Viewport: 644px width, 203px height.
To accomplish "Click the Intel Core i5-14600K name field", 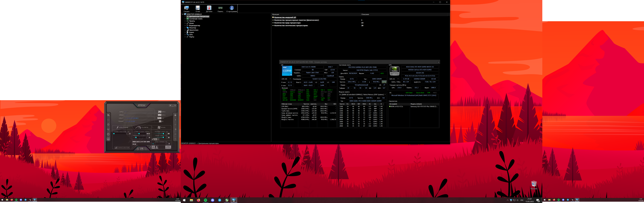I will click(x=309, y=67).
